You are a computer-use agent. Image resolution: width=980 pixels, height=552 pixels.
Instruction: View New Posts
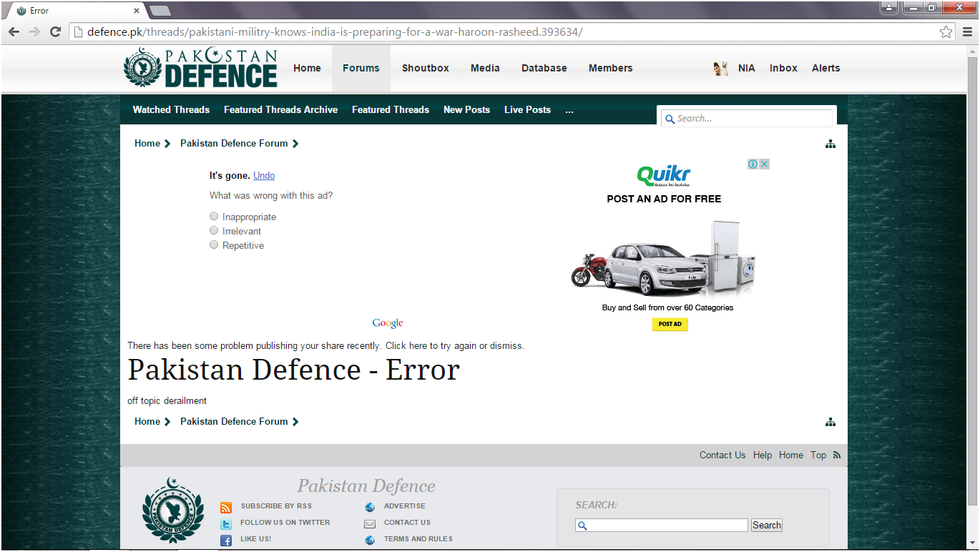point(466,109)
